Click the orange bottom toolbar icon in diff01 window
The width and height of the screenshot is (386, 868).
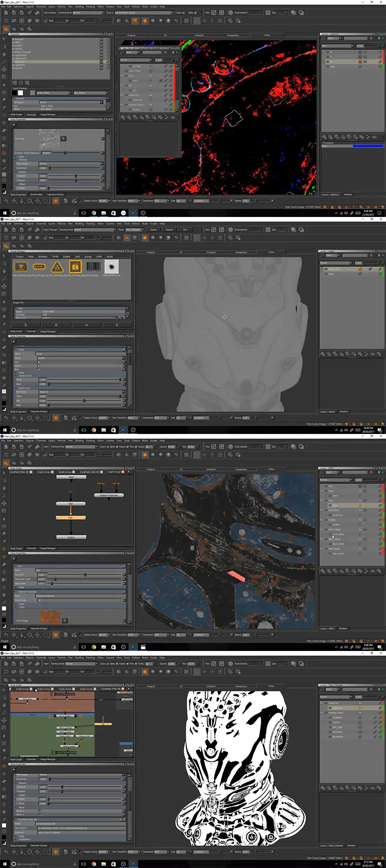click(56, 635)
